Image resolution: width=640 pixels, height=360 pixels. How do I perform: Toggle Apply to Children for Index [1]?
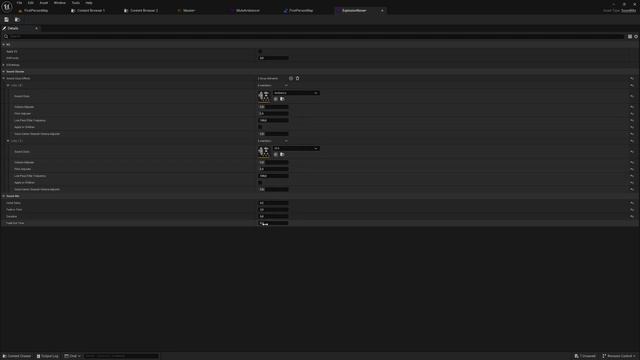click(260, 182)
